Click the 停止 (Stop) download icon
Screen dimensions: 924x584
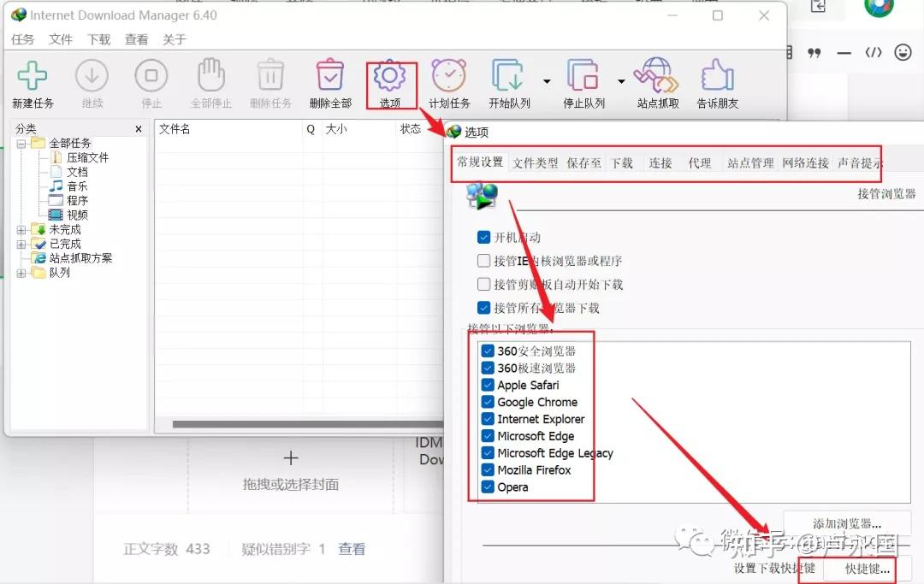click(151, 75)
